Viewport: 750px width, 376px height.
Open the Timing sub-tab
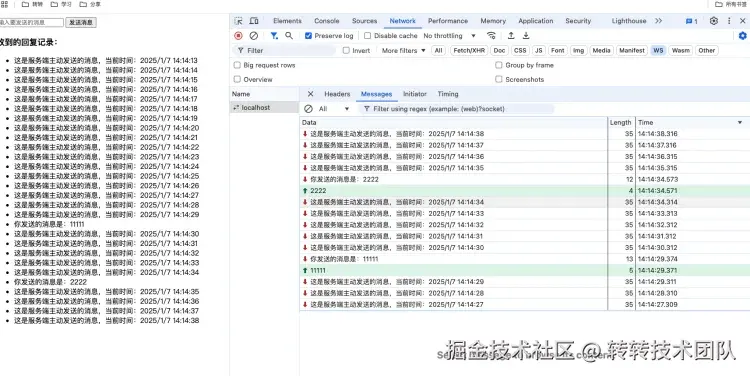[448, 94]
